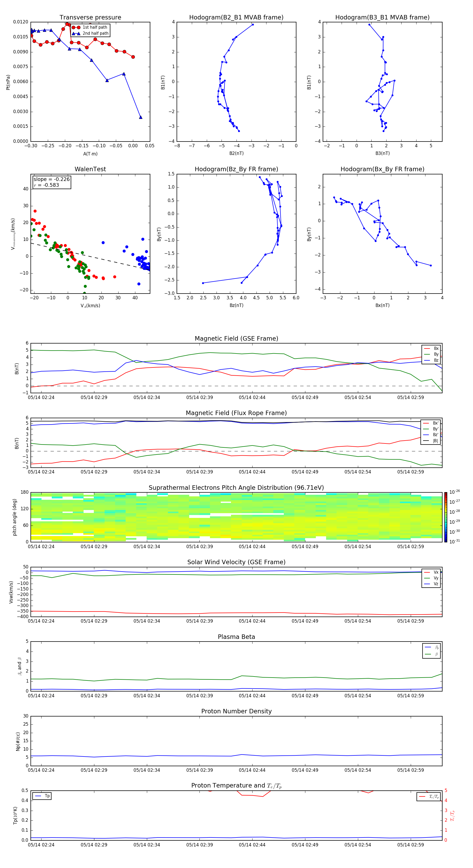Click the 'Vremaining(km/s)' y-axis label

tap(13, 234)
